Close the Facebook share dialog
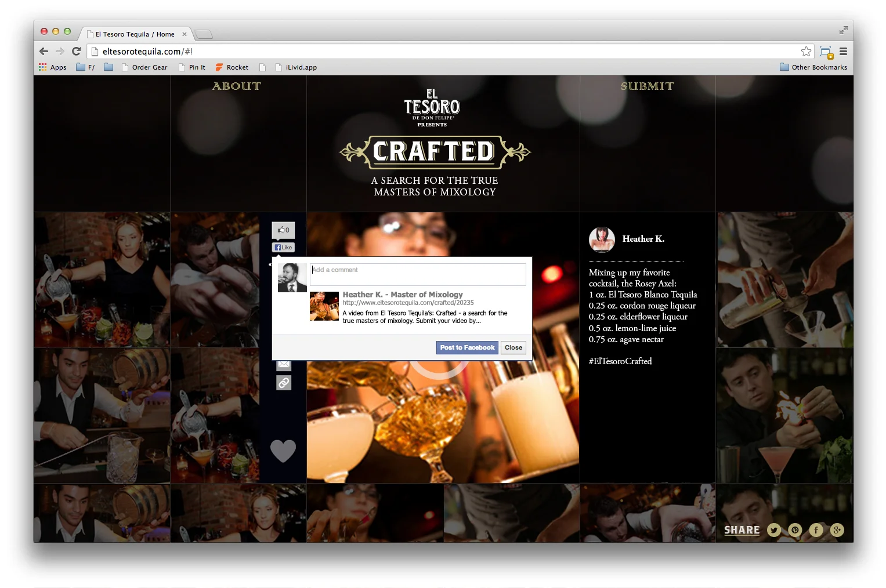Image resolution: width=886 pixels, height=588 pixels. 513,347
